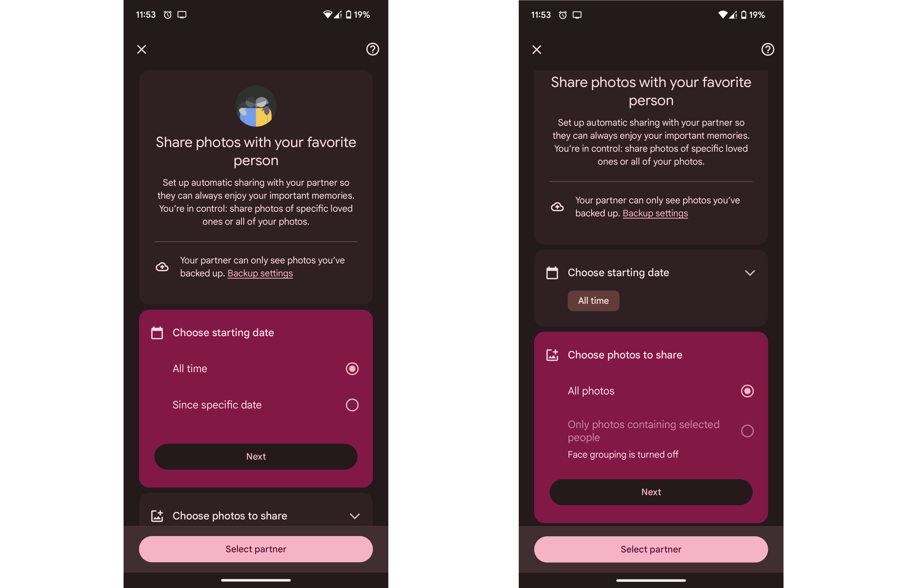This screenshot has width=910, height=588.
Task: Click the Select partner button
Action: click(255, 548)
